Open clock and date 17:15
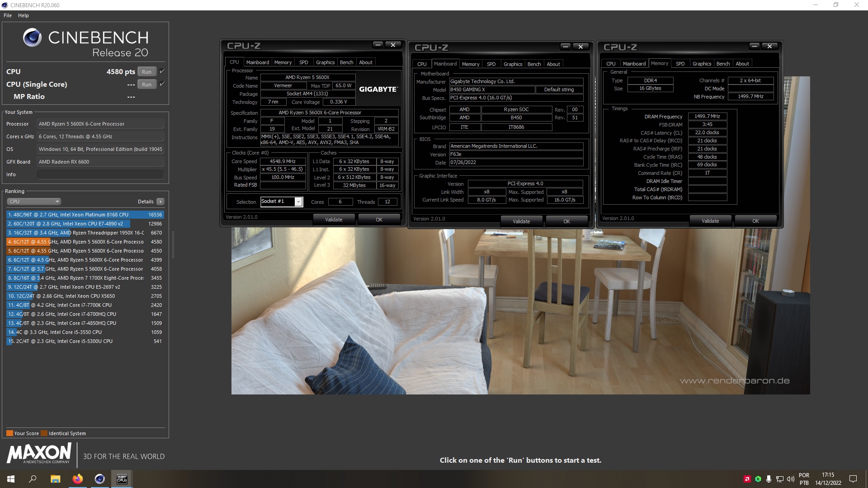Viewport: 868px width, 488px height. tap(828, 479)
